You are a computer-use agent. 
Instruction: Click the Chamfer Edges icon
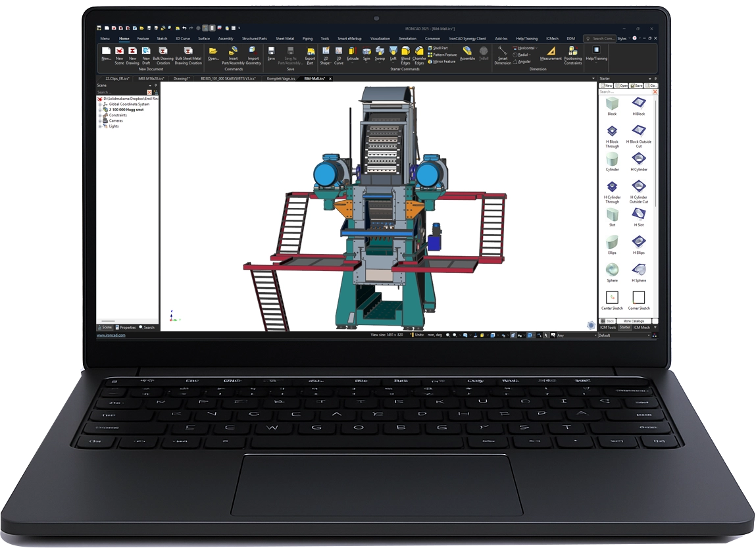click(419, 51)
